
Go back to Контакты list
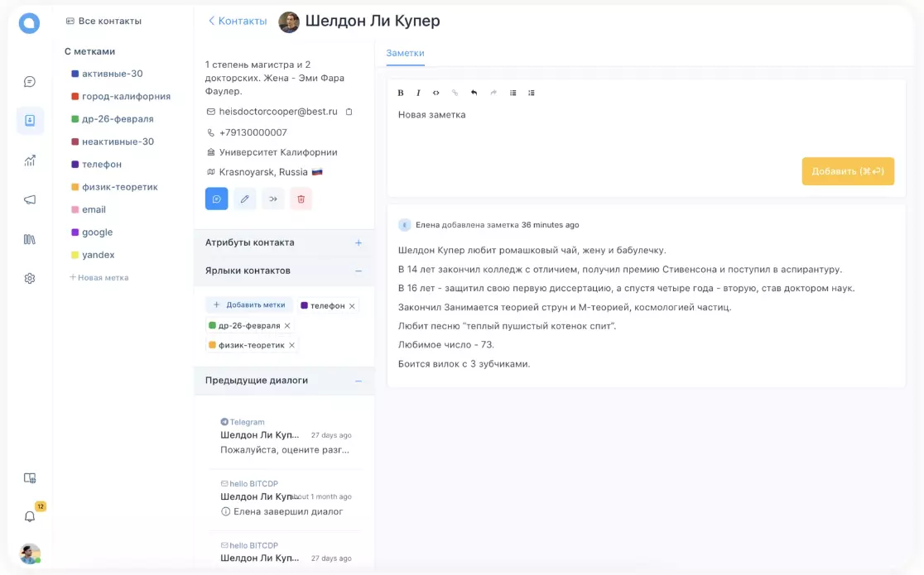point(238,22)
